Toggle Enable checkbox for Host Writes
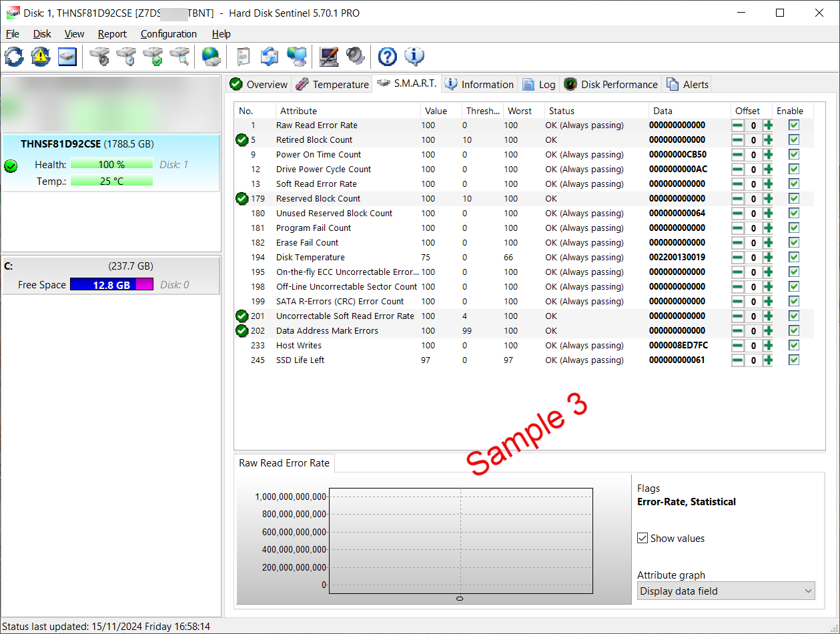This screenshot has width=840, height=634. pos(793,345)
